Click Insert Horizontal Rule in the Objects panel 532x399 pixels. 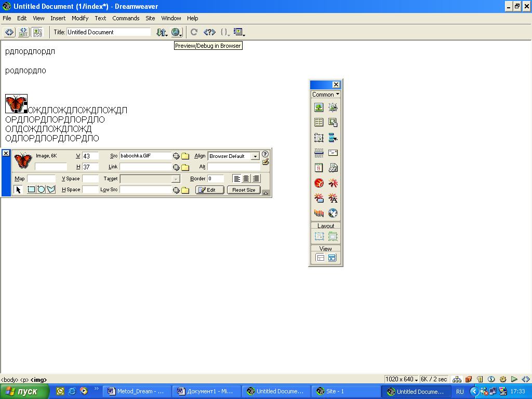coord(318,153)
